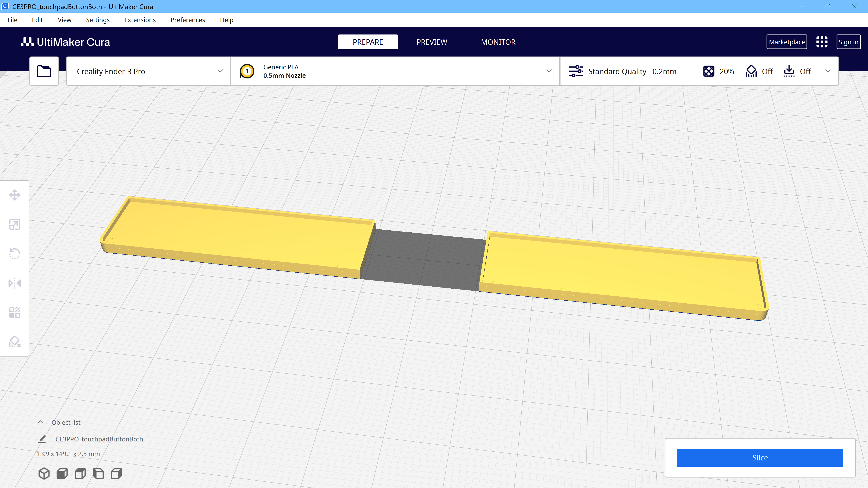Expand the Generic PLA material dropdown
This screenshot has width=868, height=488.
click(x=395, y=71)
